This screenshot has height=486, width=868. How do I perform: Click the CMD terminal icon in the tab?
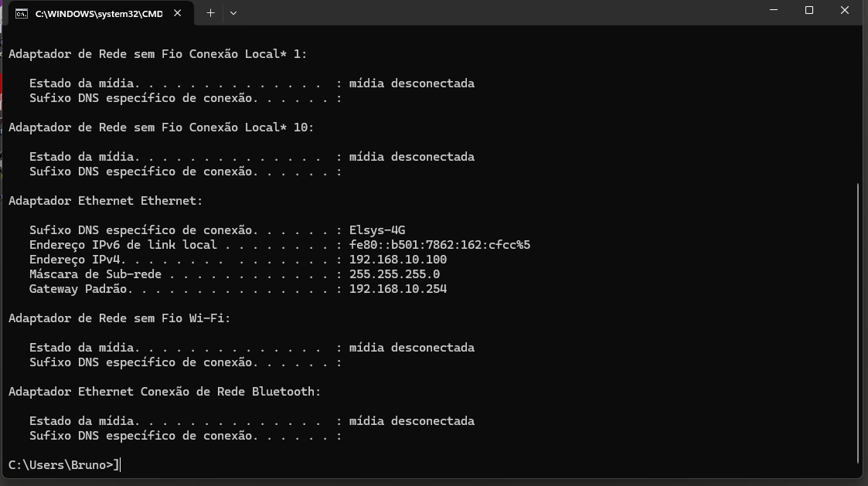tap(22, 13)
